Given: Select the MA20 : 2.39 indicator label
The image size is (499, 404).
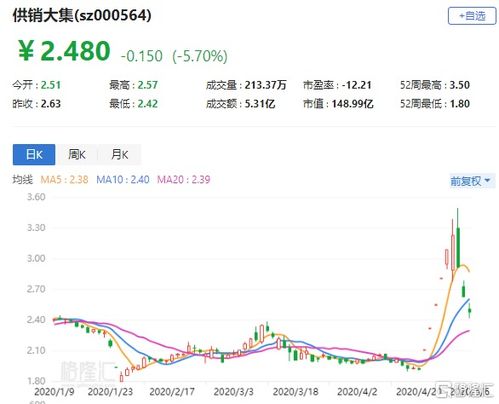Looking at the screenshot, I should (184, 180).
